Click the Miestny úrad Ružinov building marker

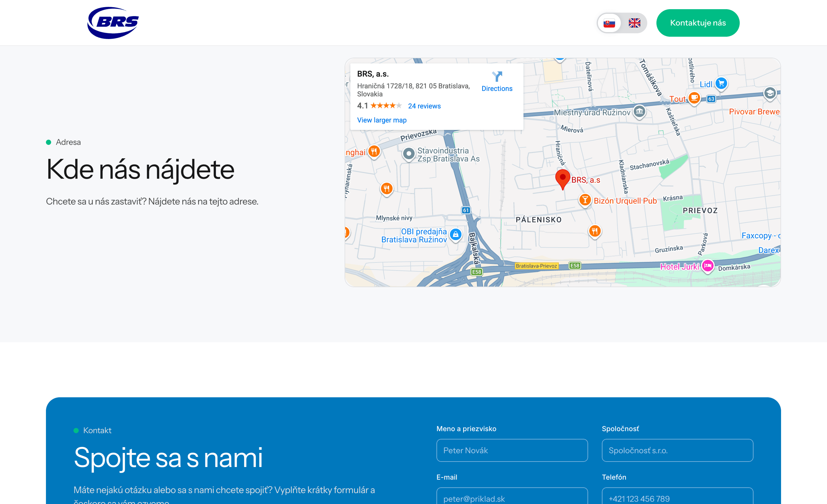[639, 111]
